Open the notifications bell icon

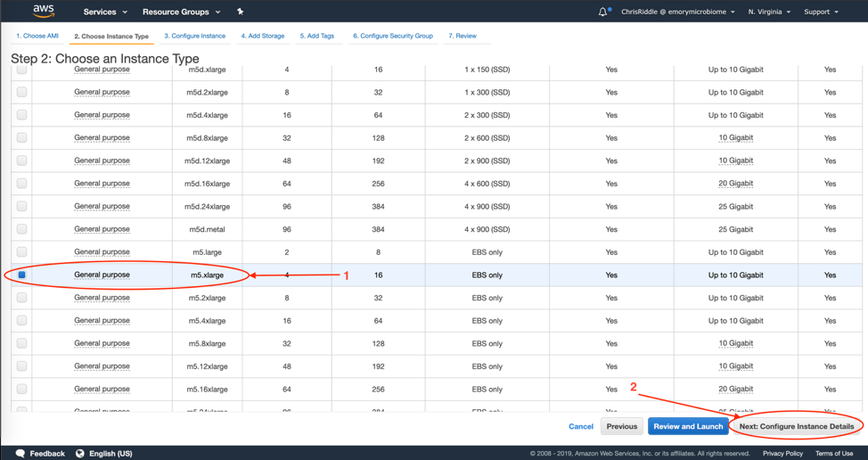602,12
